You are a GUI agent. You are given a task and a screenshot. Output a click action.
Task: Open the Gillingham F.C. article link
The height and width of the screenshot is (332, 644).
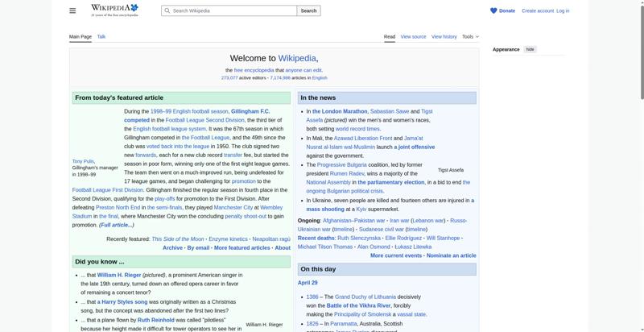(250, 111)
